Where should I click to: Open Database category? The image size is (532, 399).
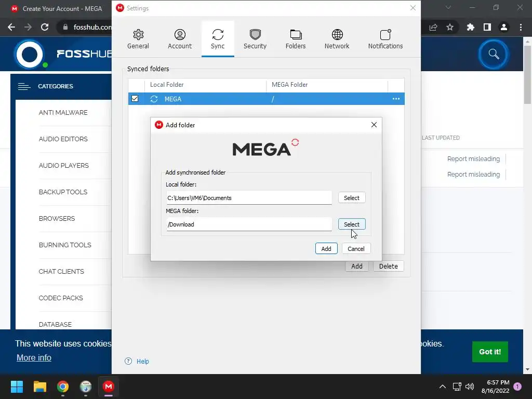click(x=55, y=324)
